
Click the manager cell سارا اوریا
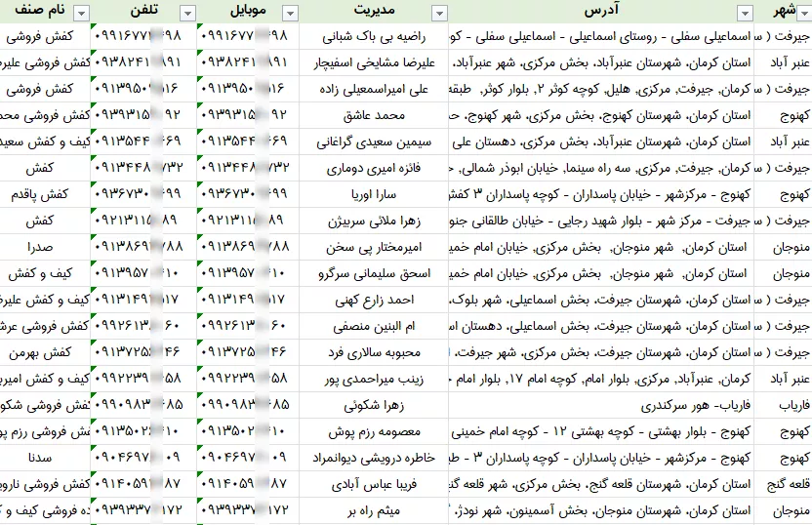coord(374,194)
